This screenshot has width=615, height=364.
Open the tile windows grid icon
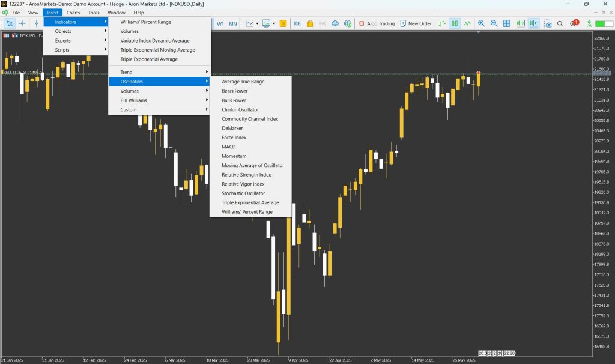[506, 23]
